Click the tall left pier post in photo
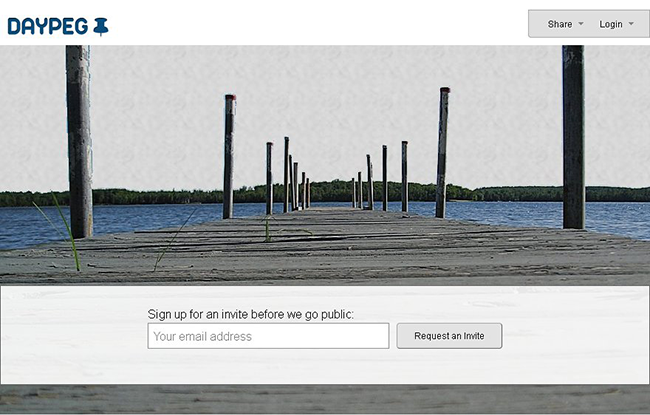650x415 pixels. pos(79,141)
